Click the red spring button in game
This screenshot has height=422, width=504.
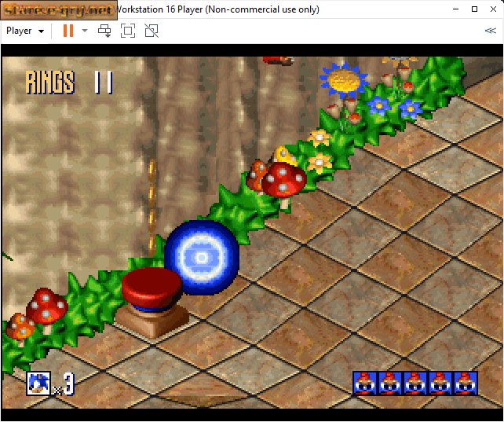tap(152, 290)
